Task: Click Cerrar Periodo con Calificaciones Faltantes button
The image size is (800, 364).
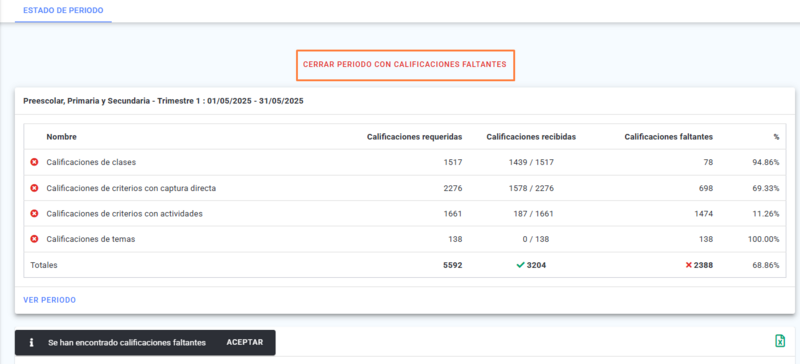Action: (x=405, y=65)
